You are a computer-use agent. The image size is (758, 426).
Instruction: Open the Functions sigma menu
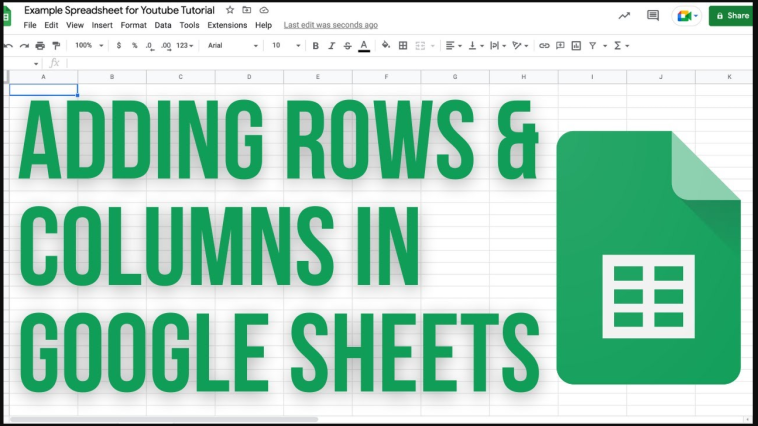point(621,45)
